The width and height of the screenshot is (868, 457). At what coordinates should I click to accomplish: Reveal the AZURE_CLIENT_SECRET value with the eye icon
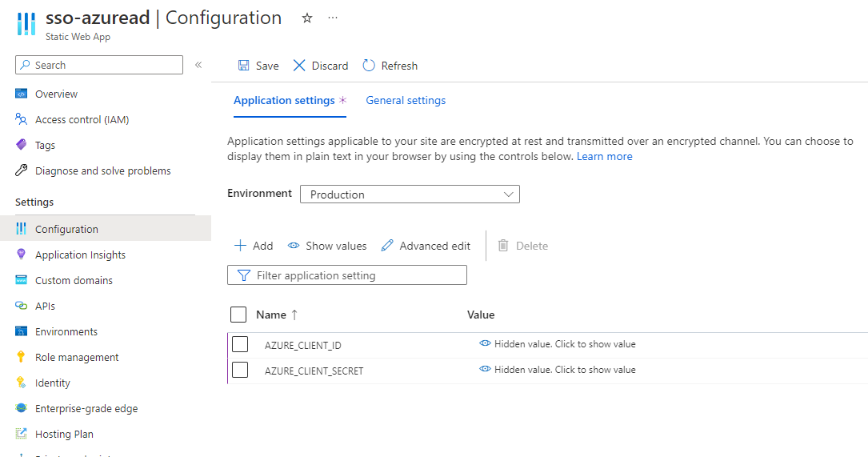point(485,369)
